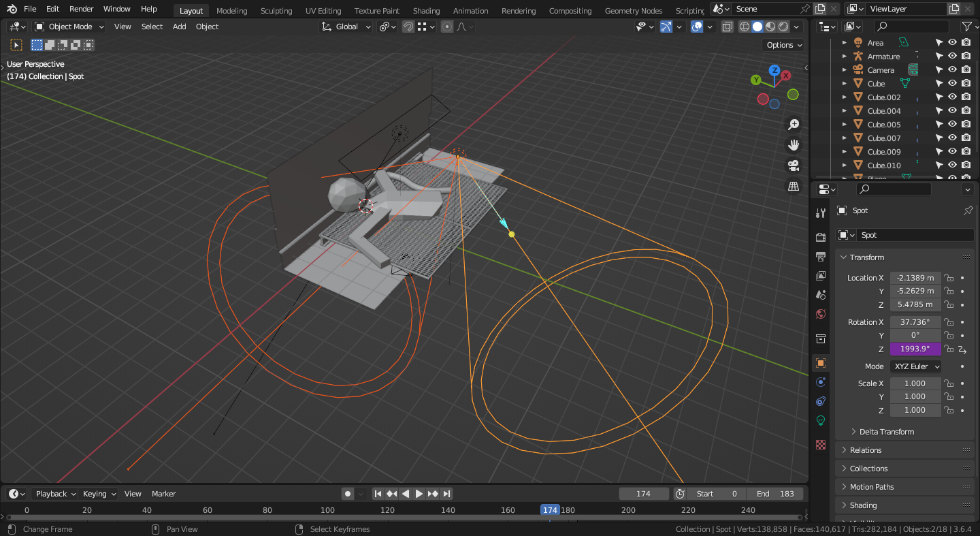The width and height of the screenshot is (980, 536).
Task: Play animation in reverse
Action: (x=406, y=494)
